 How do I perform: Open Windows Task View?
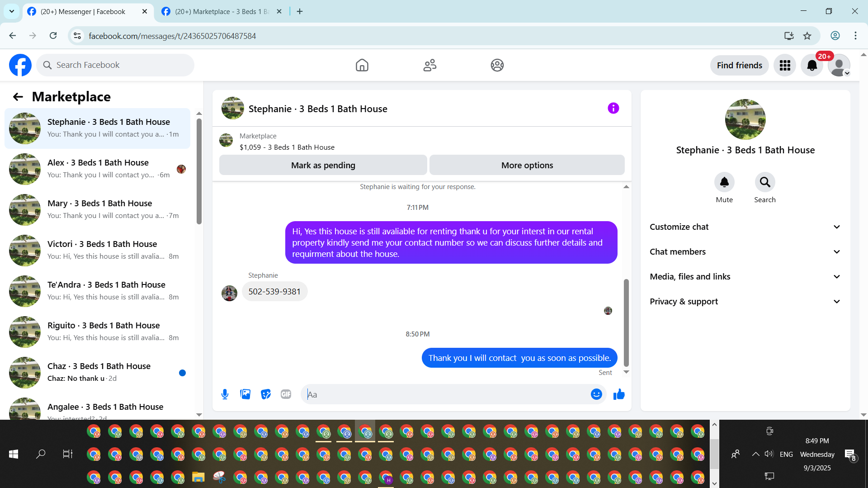[68, 454]
